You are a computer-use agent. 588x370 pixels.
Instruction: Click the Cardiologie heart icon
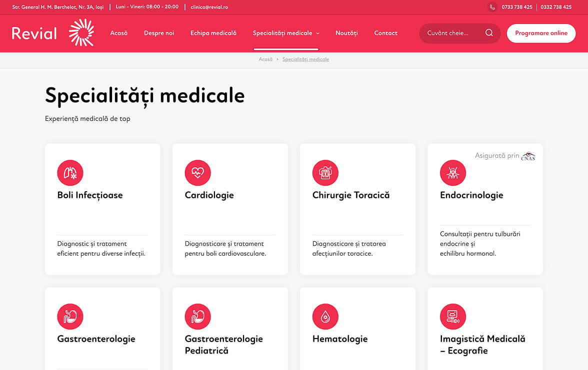pos(197,173)
